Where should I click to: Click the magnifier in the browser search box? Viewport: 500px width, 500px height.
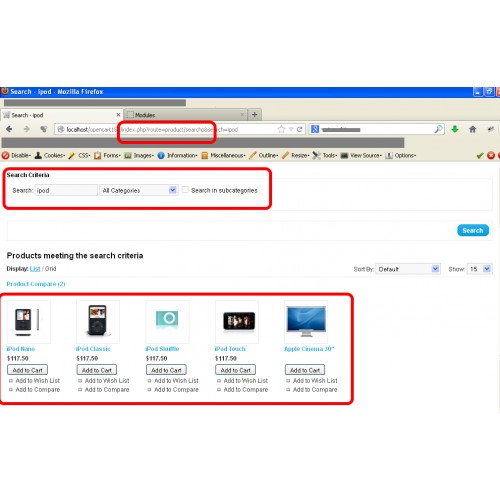[439, 129]
